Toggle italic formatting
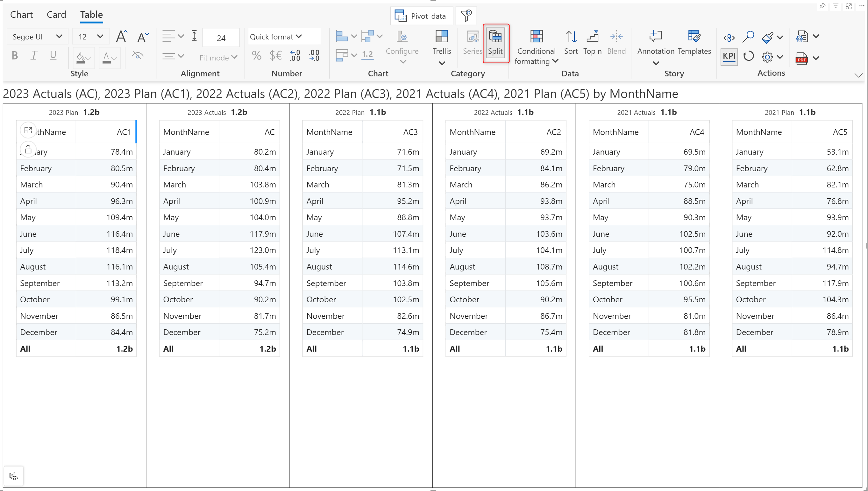The width and height of the screenshot is (868, 491). pos(34,55)
